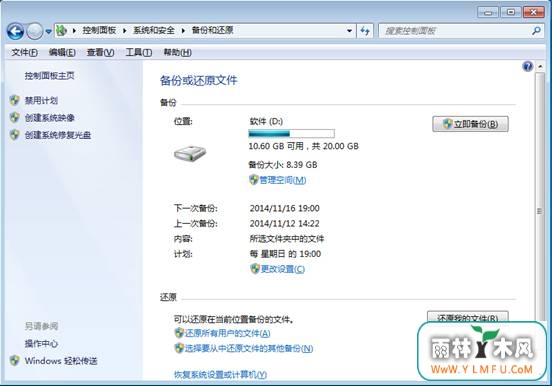Refresh the page with the refresh button
Screen dimensions: 552x386
[365, 31]
